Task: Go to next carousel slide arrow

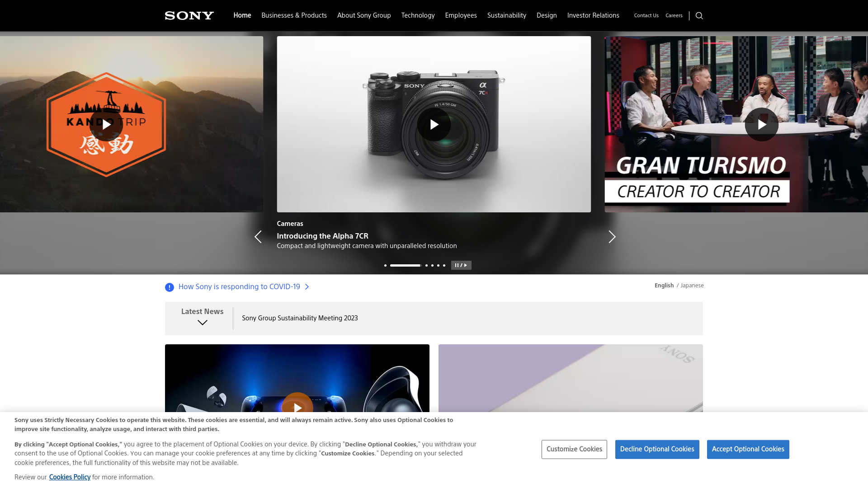Action: coord(612,237)
